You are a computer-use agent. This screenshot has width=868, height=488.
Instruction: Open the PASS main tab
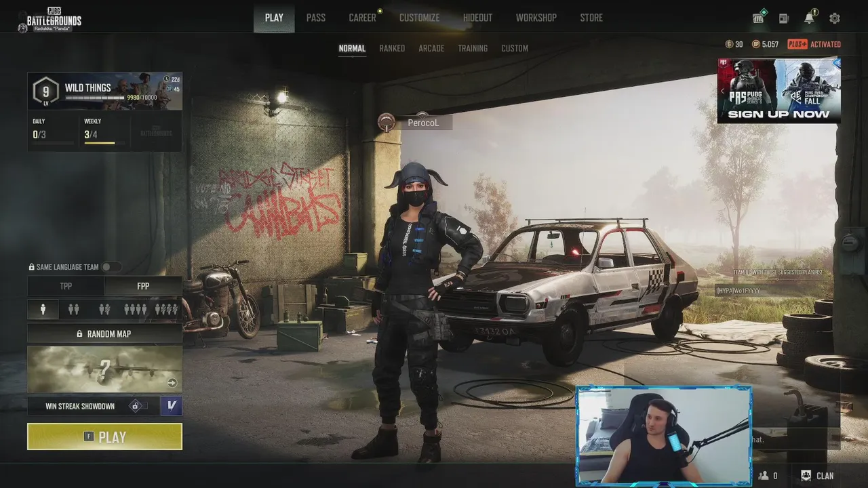[x=316, y=18]
